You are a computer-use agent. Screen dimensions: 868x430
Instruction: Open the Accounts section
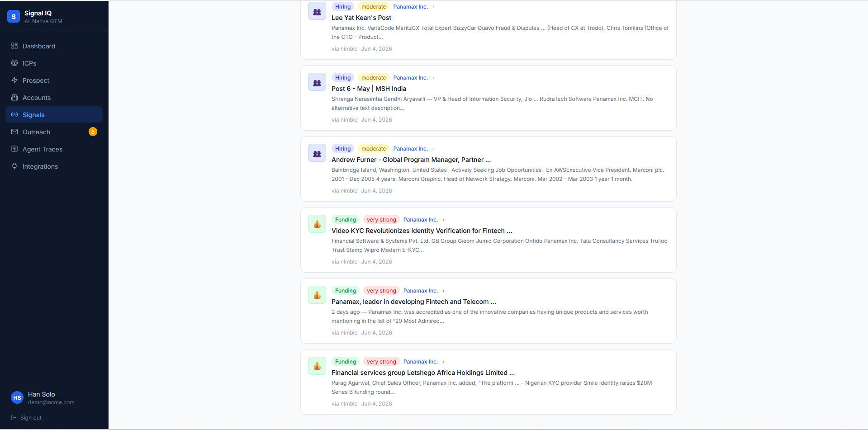click(54, 97)
